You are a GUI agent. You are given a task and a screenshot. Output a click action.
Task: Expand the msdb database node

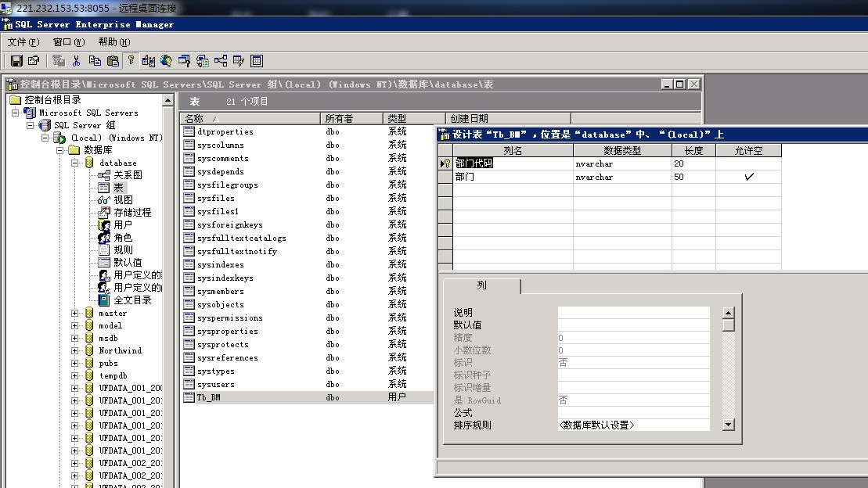coord(74,338)
